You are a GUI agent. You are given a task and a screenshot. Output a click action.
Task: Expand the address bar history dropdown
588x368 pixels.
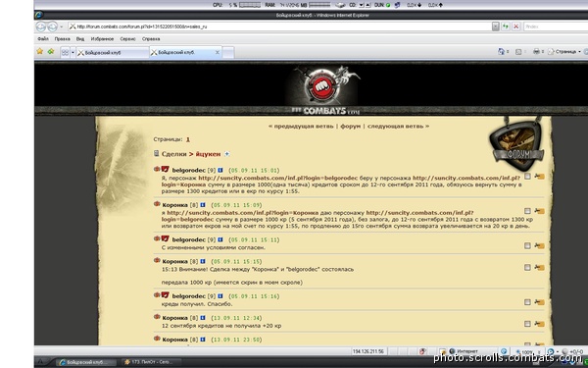point(495,26)
